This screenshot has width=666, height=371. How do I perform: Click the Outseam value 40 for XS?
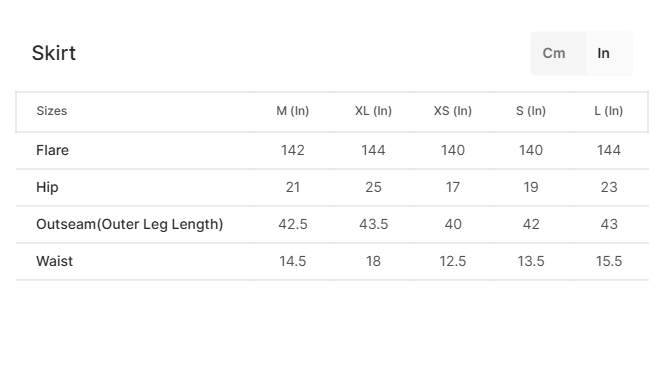click(x=453, y=224)
